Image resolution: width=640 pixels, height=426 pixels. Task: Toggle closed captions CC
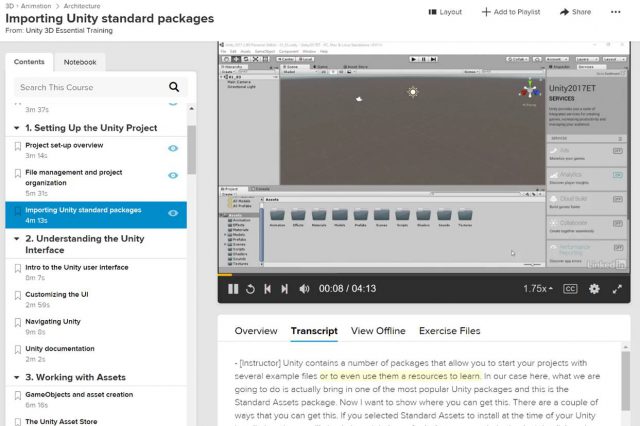tap(570, 289)
